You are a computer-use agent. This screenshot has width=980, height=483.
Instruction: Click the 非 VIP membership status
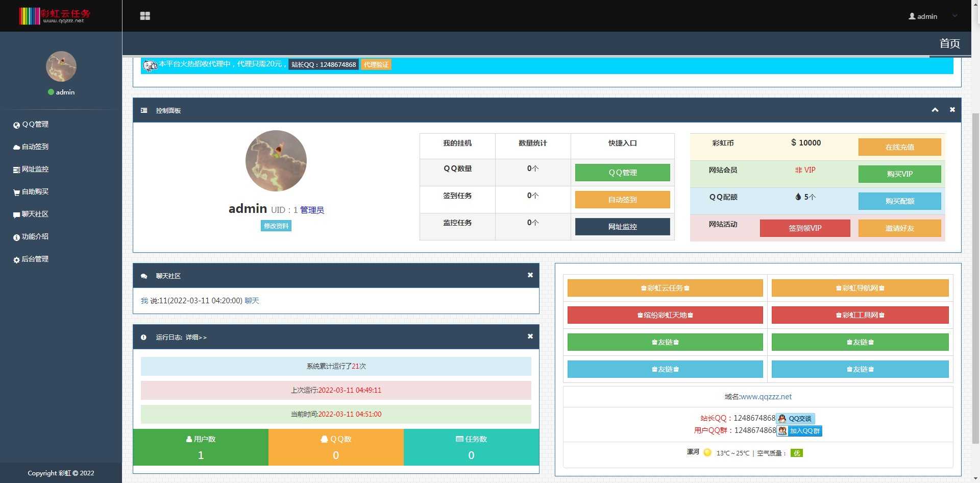click(x=805, y=170)
